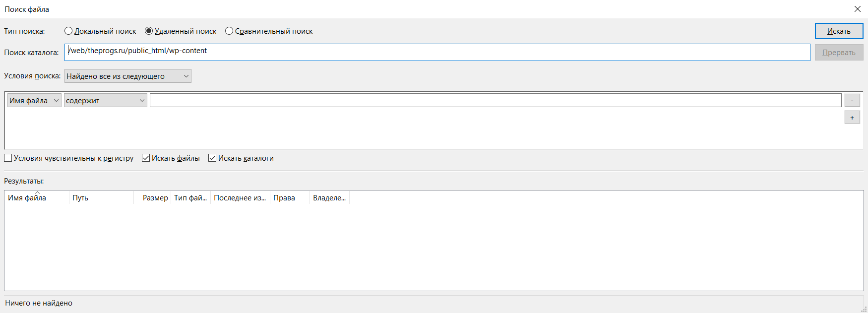868x313 pixels.
Task: Select the Удаленный поиск radio option
Action: click(149, 31)
